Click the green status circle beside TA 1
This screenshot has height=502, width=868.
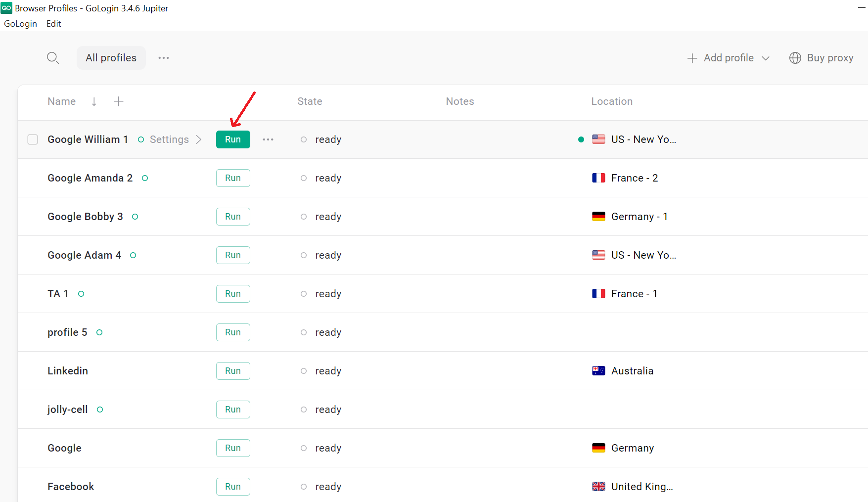[x=81, y=294]
